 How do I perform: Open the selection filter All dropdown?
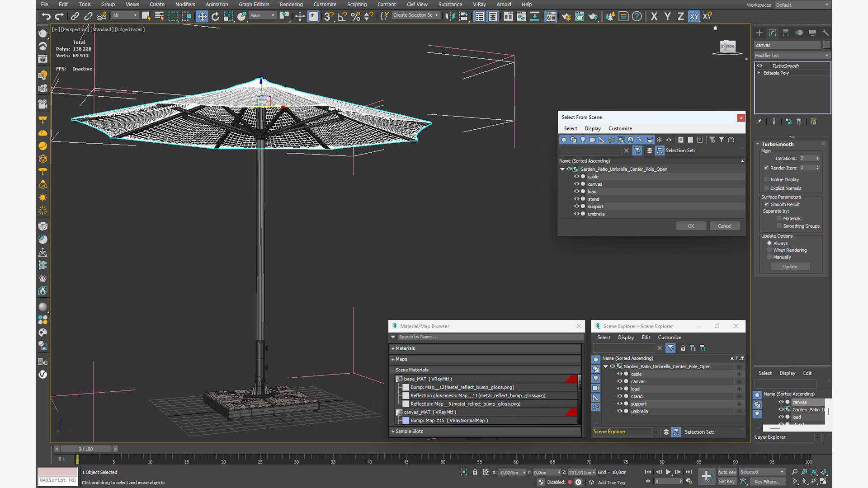[125, 15]
